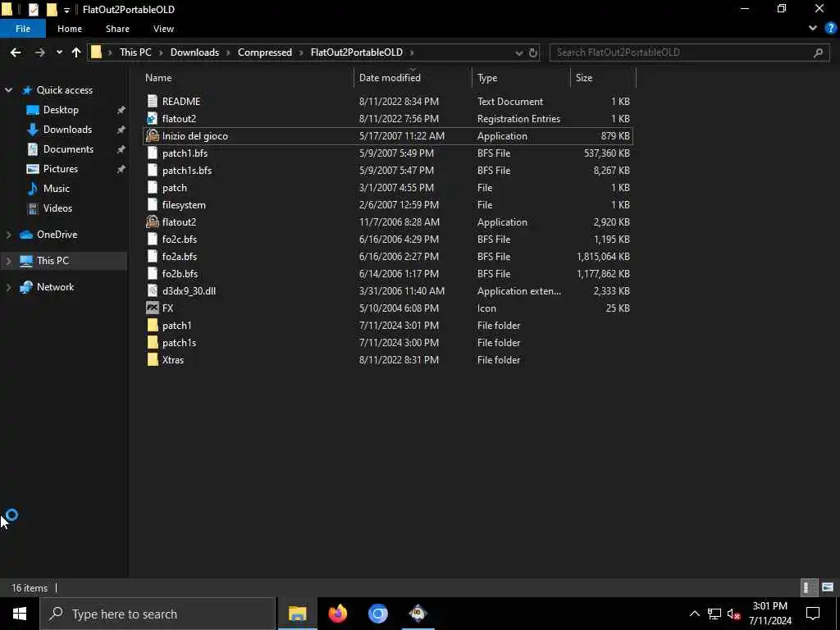Image resolution: width=840 pixels, height=630 pixels.
Task: Select the fo2c.bfs file
Action: 180,239
